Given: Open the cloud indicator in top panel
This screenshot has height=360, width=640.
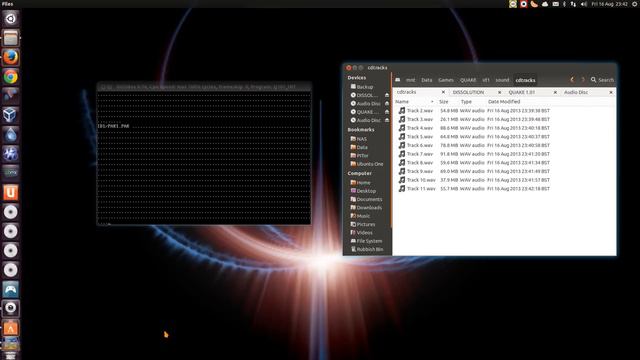Looking at the screenshot, I should pos(545,4).
